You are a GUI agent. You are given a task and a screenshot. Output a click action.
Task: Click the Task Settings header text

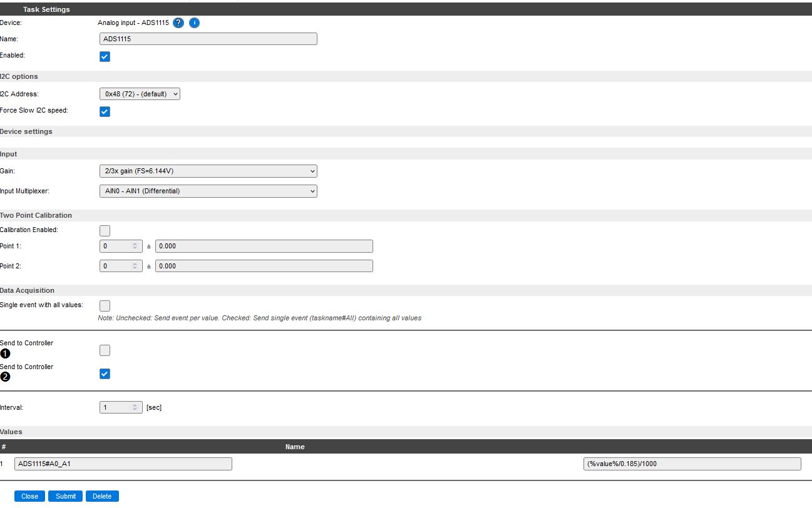click(x=46, y=9)
